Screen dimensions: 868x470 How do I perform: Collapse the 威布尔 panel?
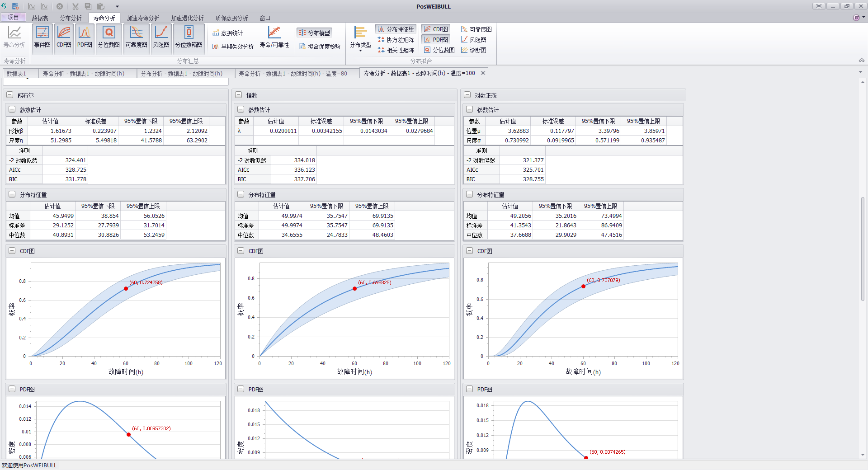pos(9,95)
